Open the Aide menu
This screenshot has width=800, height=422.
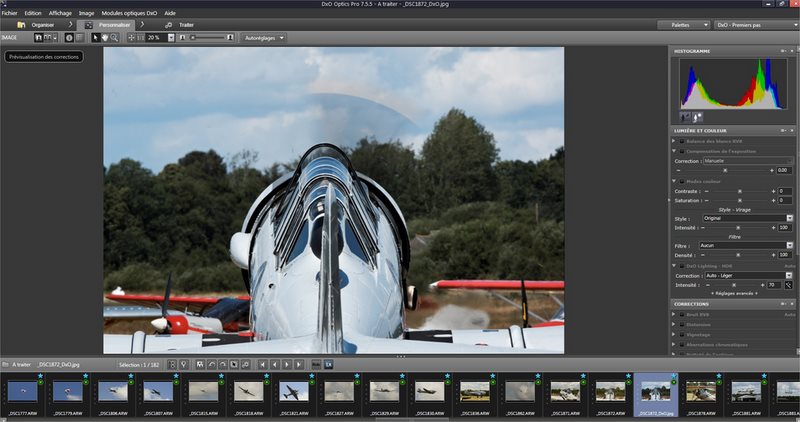[x=170, y=13]
